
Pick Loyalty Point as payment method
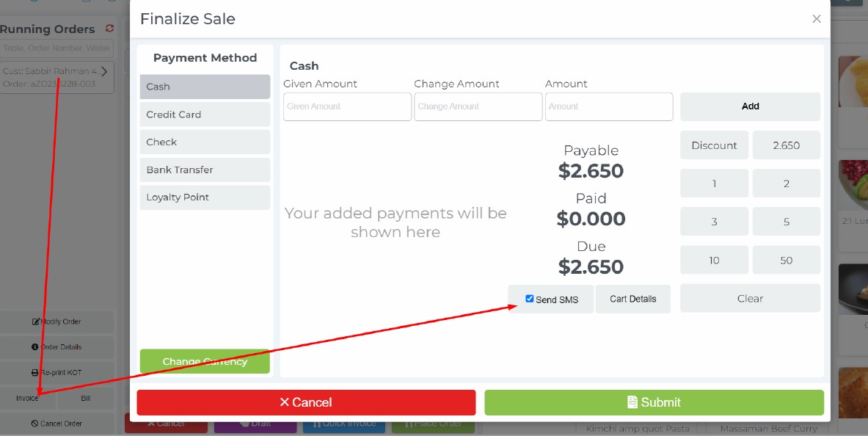(x=205, y=197)
